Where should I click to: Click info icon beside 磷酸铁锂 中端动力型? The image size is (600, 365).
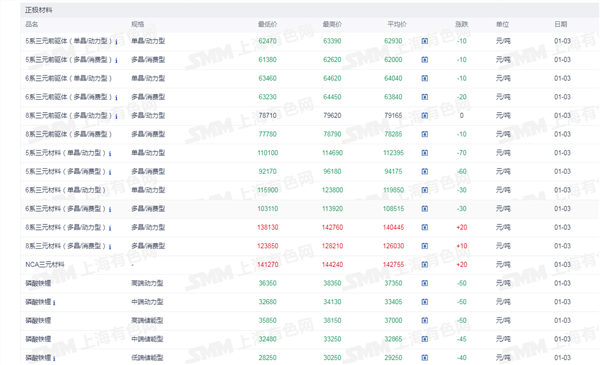[54, 303]
